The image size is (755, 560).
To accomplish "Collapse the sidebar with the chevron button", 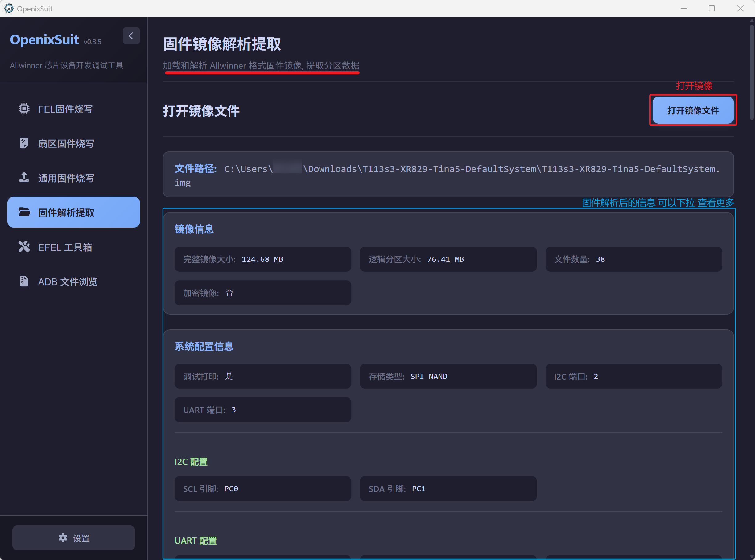I will [131, 36].
